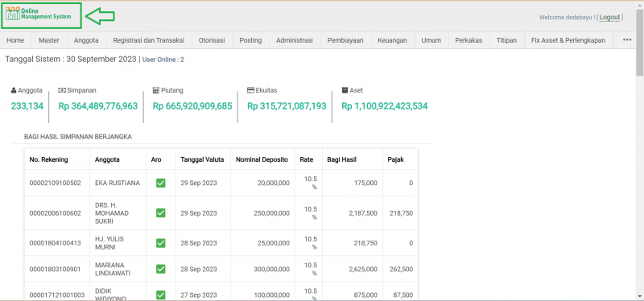Screen dimensions: 644x301
Task: Open the Home menu
Action: (x=15, y=40)
